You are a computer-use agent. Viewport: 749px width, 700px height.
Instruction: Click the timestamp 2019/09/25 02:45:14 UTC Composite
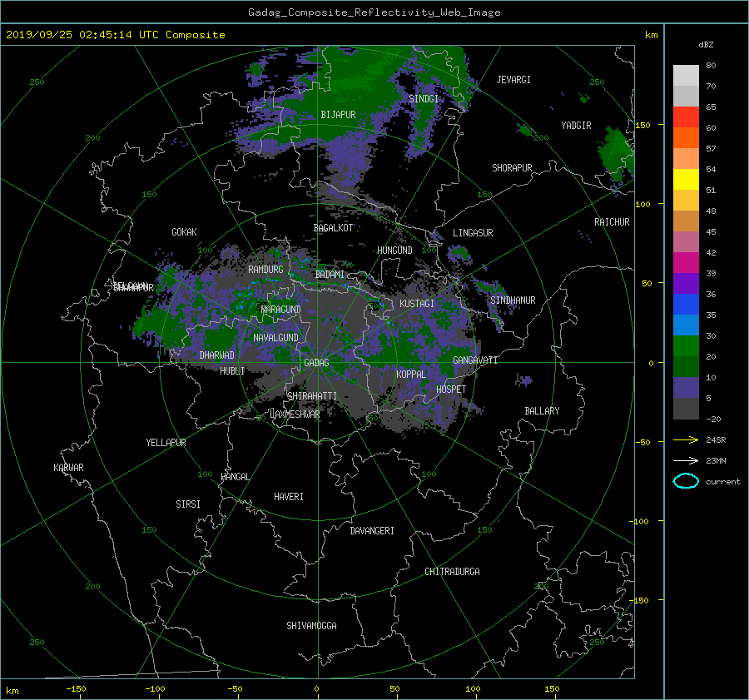pos(115,35)
